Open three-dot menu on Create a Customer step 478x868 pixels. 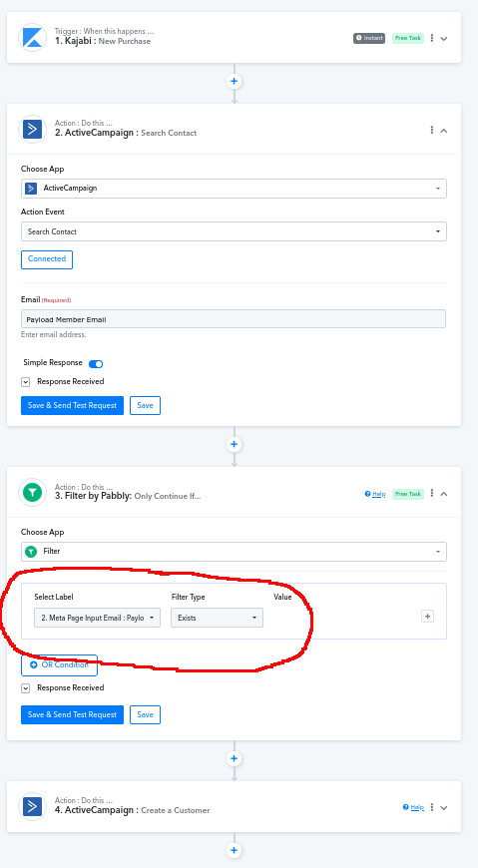pos(432,807)
